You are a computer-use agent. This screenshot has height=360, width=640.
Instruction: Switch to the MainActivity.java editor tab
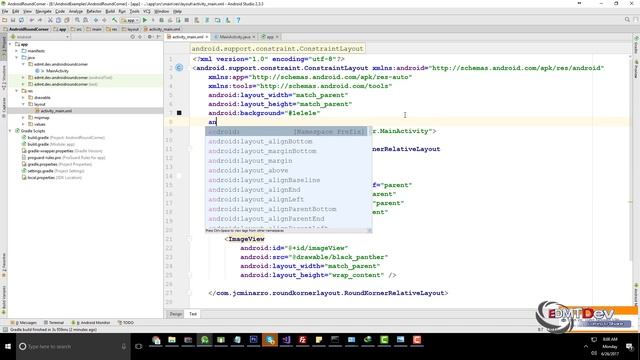(x=235, y=37)
